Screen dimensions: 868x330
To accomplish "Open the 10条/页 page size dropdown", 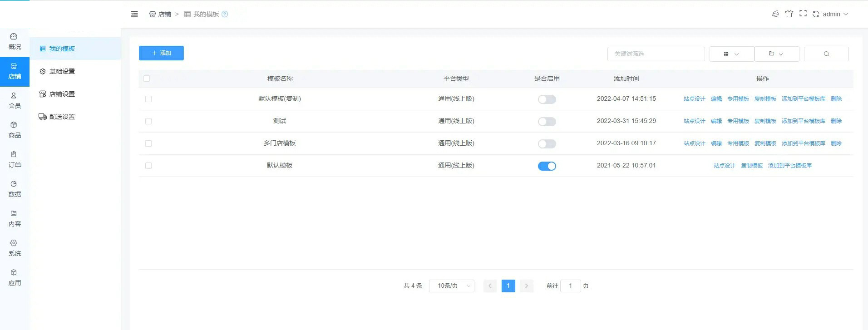I will point(452,286).
